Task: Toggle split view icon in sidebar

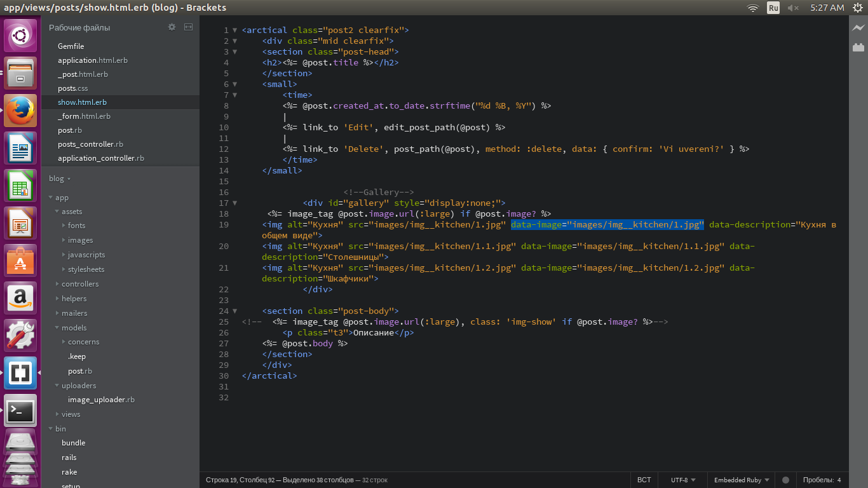Action: [x=189, y=27]
